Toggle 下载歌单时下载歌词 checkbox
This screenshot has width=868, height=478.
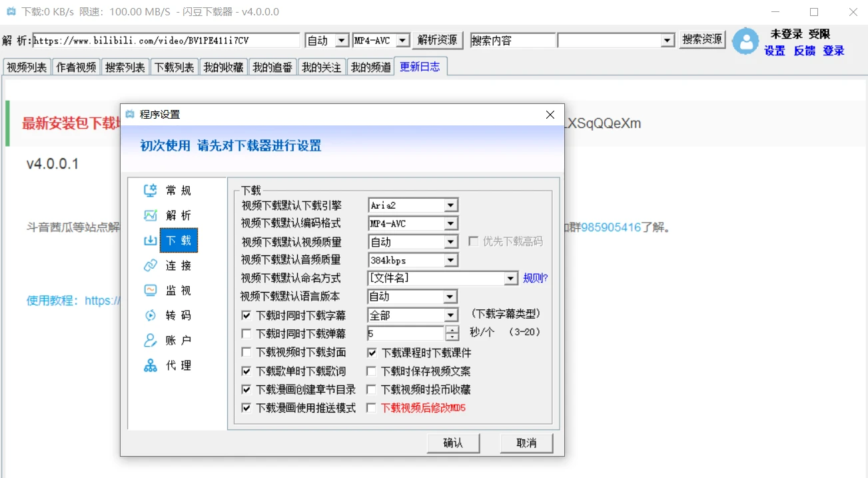click(246, 371)
